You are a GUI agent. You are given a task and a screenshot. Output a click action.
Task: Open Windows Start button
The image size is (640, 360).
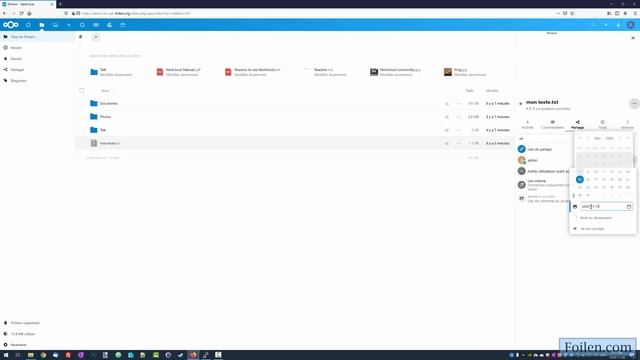coord(6,355)
